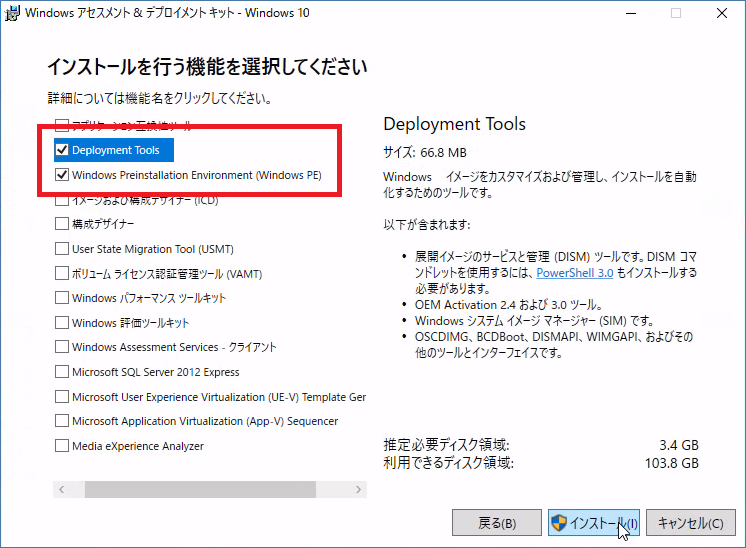Click the ボリューム ライセンス認証管理ツール (VAMT) name
This screenshot has height=548, width=746.
[167, 274]
